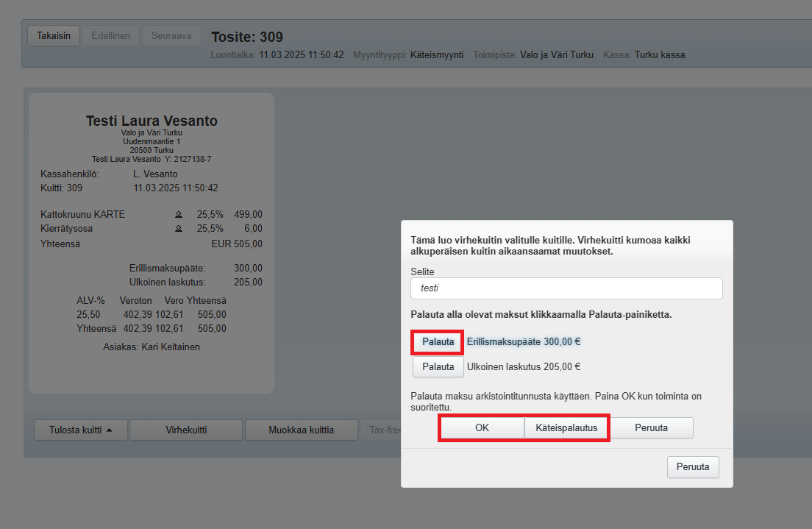
Task: Click the Seuraava button
Action: point(171,35)
